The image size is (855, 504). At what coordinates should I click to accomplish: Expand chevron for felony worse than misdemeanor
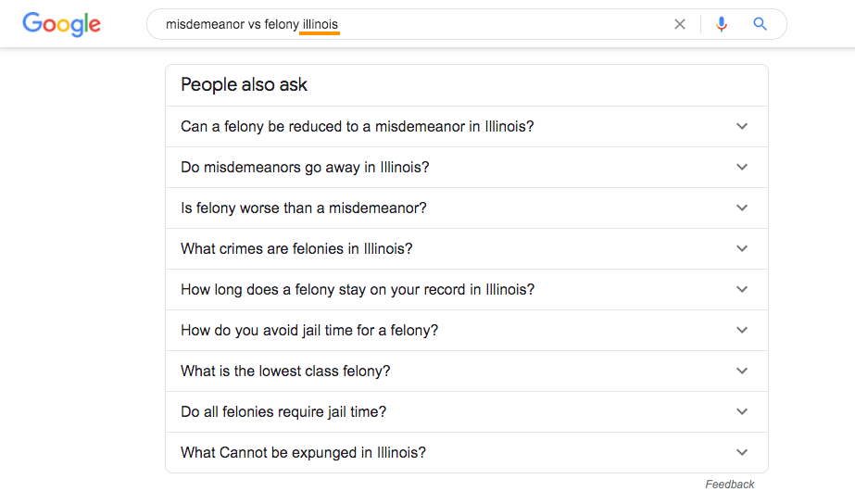point(742,208)
